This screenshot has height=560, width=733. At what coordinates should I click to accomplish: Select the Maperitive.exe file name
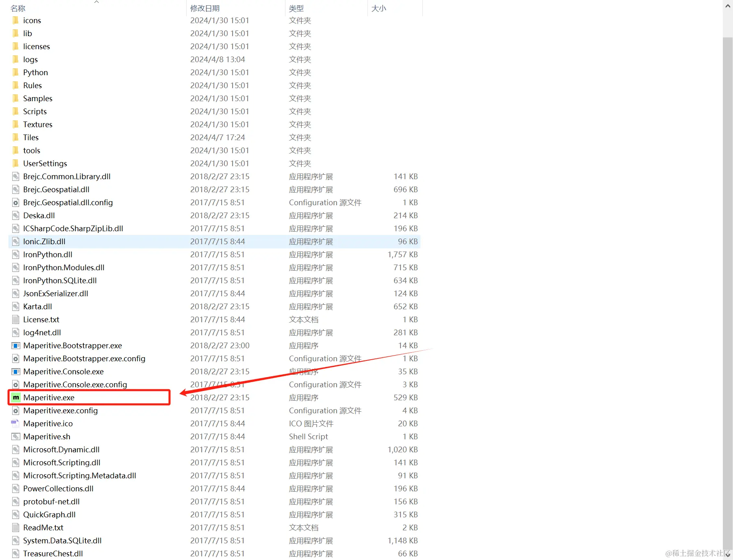point(49,397)
